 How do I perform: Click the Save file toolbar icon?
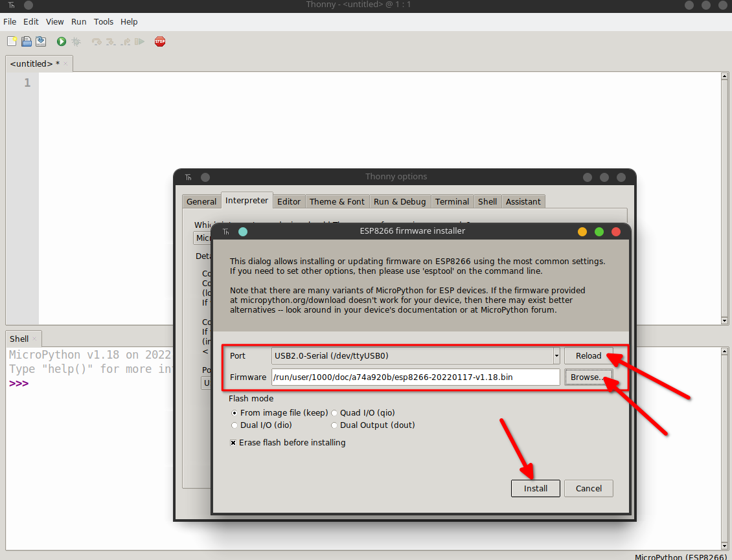tap(41, 41)
